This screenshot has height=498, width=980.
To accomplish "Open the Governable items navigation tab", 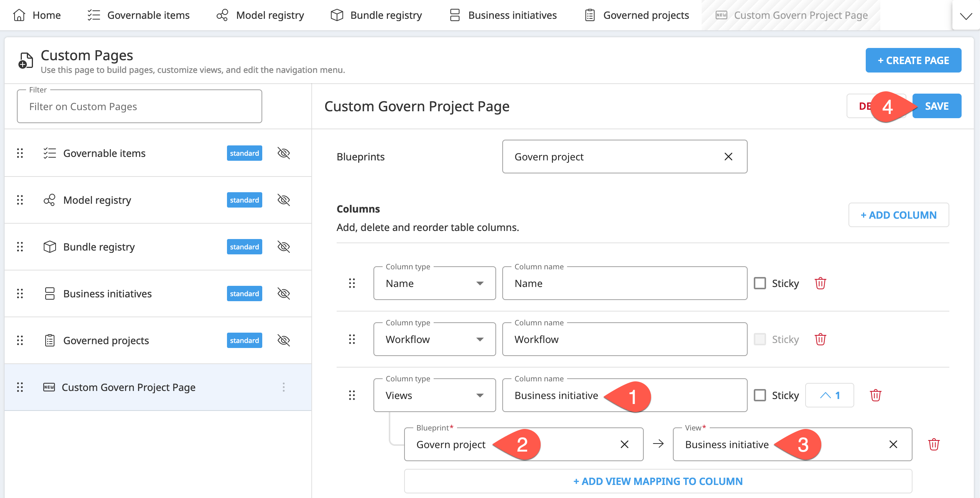I will click(138, 15).
